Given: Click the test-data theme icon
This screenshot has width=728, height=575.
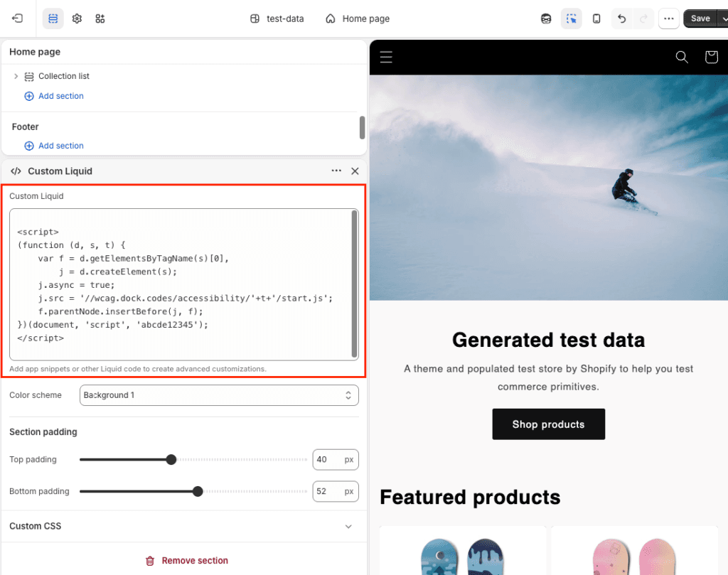Looking at the screenshot, I should pyautogui.click(x=255, y=18).
